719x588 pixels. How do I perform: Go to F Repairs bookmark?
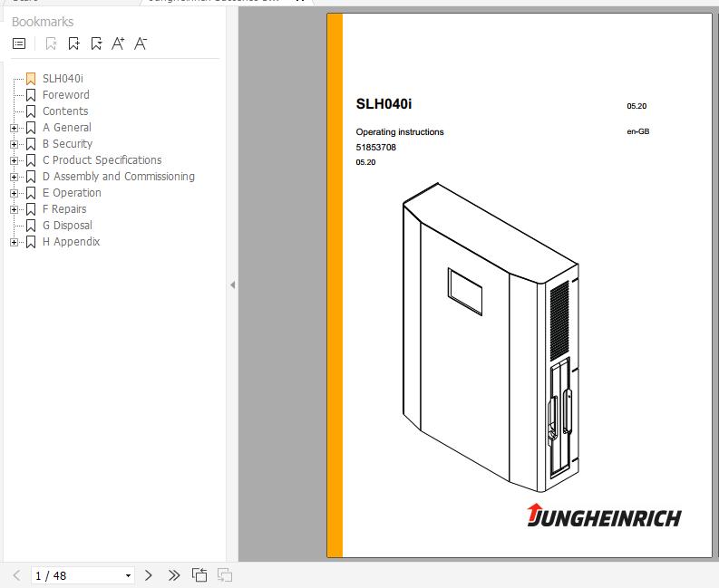64,209
